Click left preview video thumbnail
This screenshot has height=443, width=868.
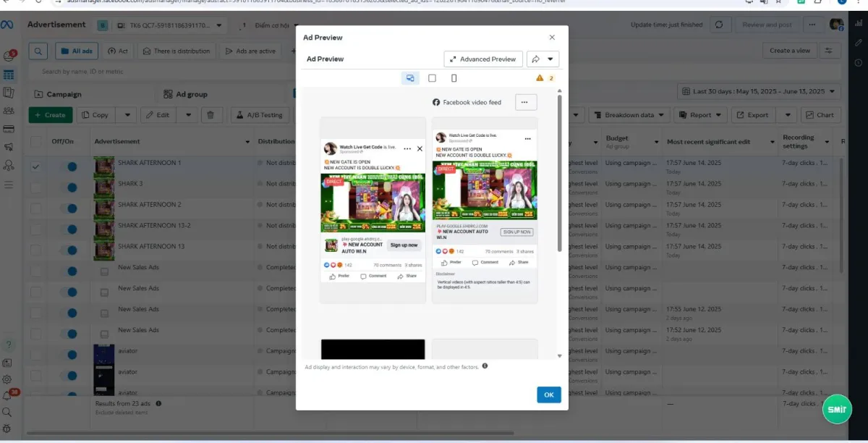pos(373,203)
